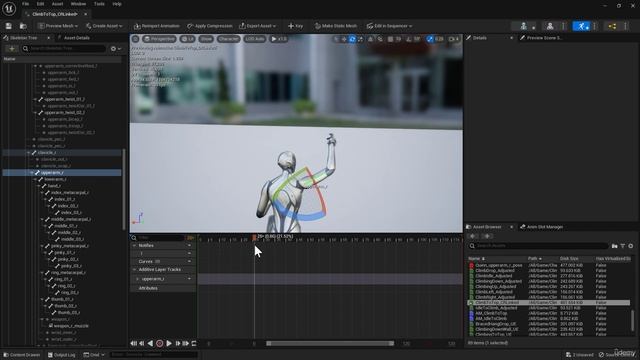Play animation in reverse
Screen dimensions: 640x360
(x=150, y=343)
